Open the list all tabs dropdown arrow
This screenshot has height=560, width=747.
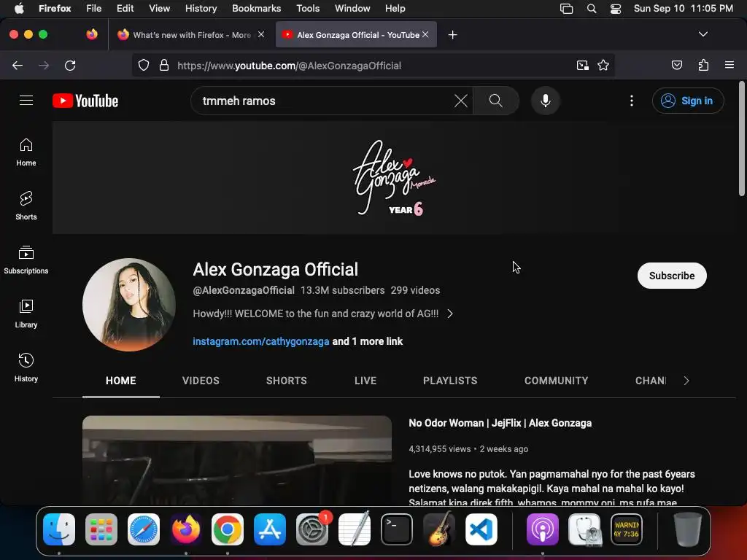(x=703, y=34)
